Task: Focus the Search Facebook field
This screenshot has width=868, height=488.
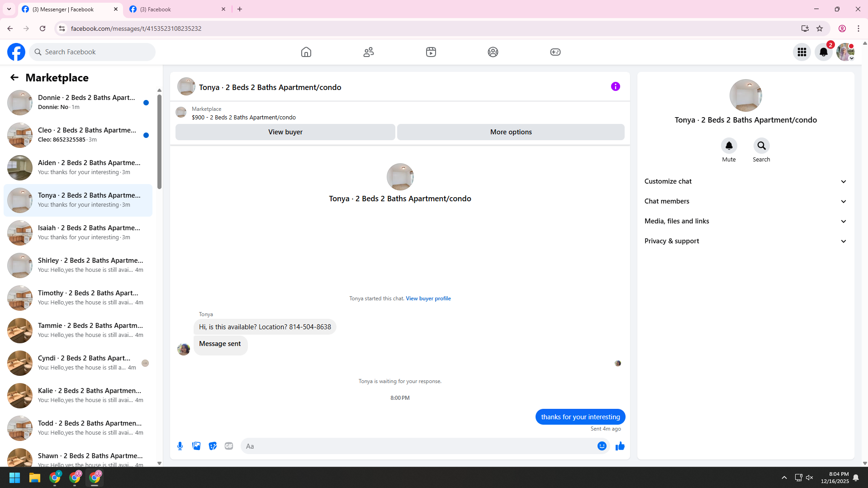Action: coord(92,52)
